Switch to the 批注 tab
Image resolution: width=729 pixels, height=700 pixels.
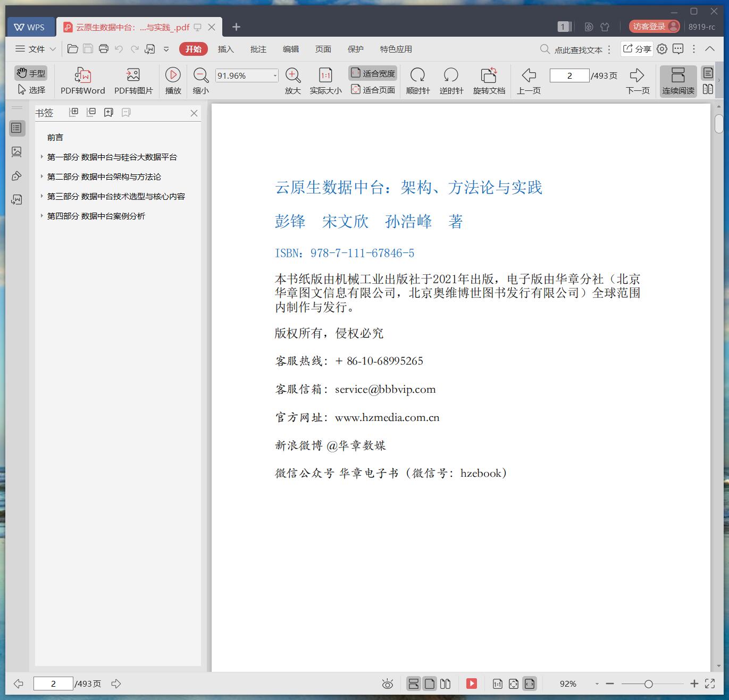pos(258,49)
